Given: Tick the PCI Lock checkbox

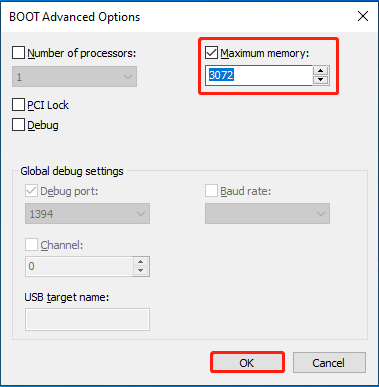Looking at the screenshot, I should (18, 105).
